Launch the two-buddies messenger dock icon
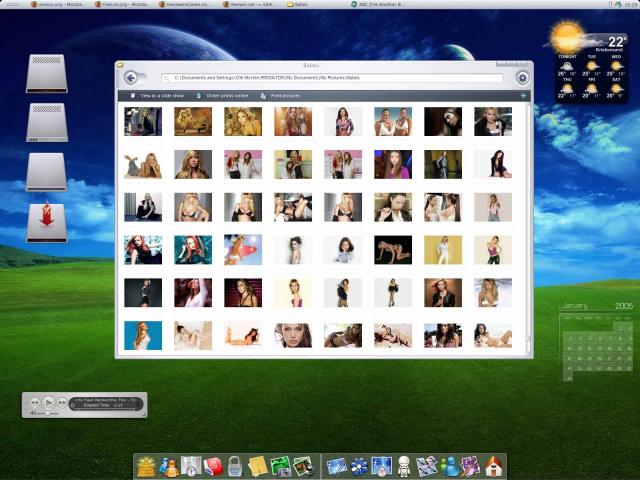 click(x=169, y=467)
